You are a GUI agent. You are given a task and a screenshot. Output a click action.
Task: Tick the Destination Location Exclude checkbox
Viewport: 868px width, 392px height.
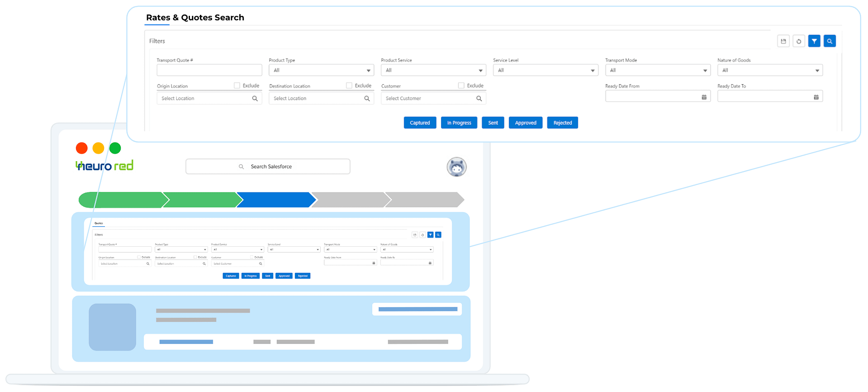coord(349,86)
